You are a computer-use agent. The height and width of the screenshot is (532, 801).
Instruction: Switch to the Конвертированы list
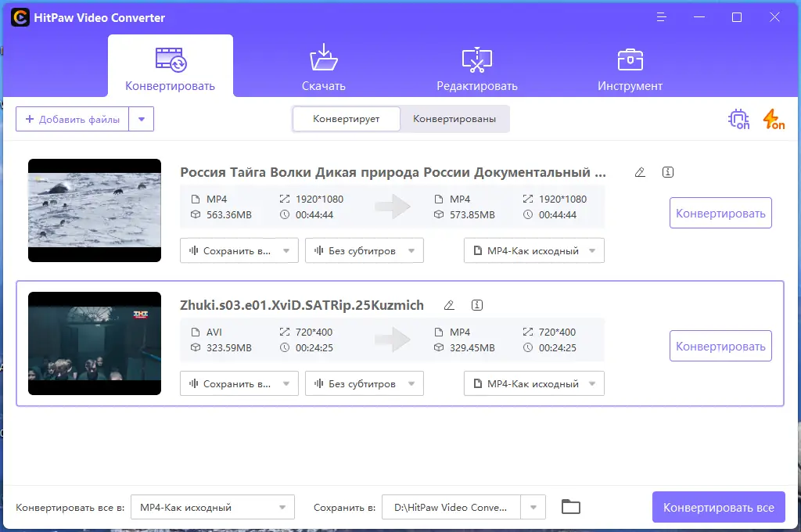454,118
